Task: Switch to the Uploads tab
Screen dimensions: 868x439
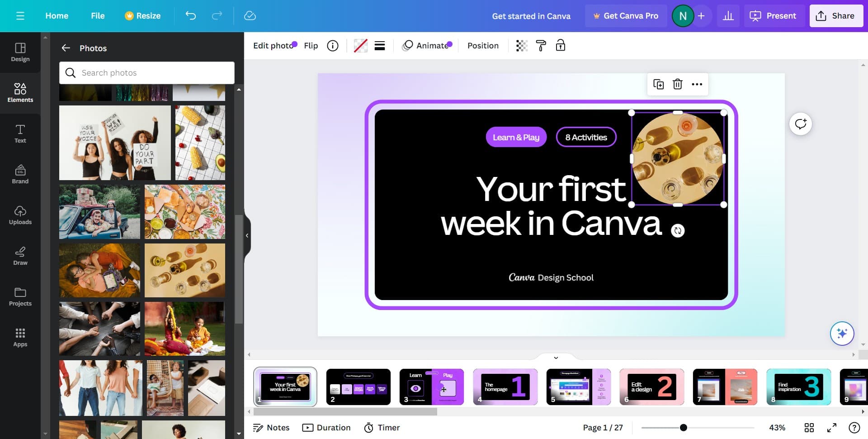Action: click(x=20, y=215)
